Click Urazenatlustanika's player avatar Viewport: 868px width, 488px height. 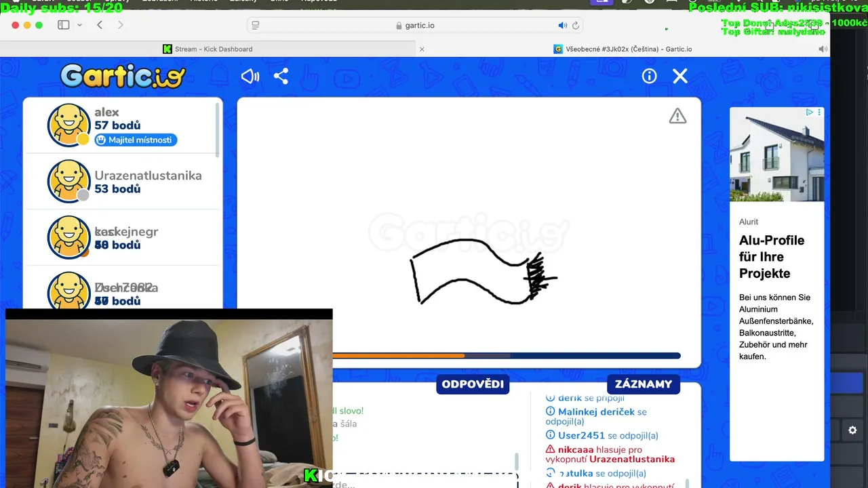pyautogui.click(x=68, y=181)
